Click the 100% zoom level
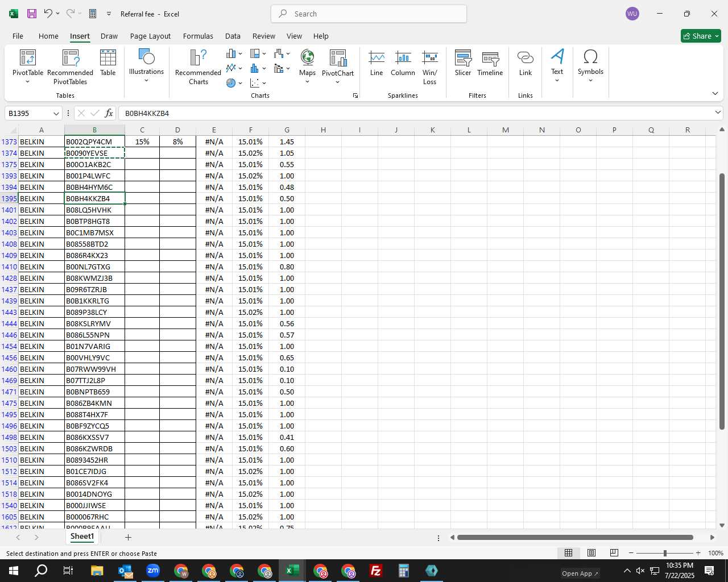Image resolution: width=728 pixels, height=582 pixels. (715, 553)
